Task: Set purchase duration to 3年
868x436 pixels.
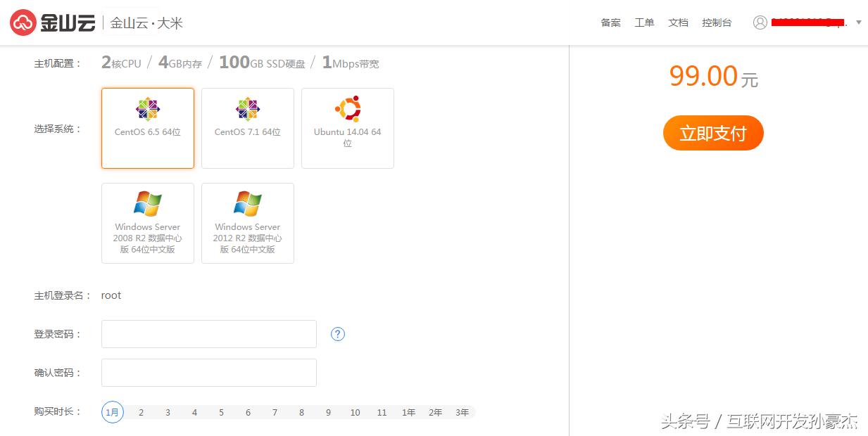Action: coord(462,412)
